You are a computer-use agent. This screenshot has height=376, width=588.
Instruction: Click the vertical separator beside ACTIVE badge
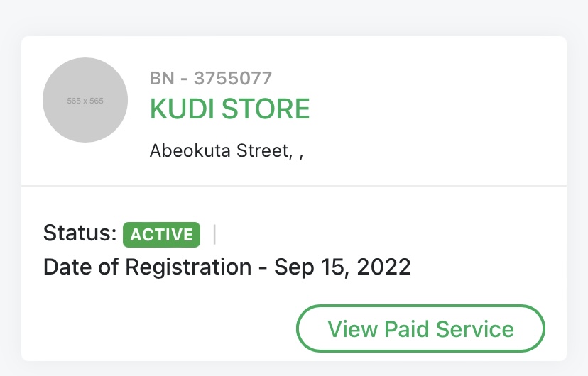(214, 233)
